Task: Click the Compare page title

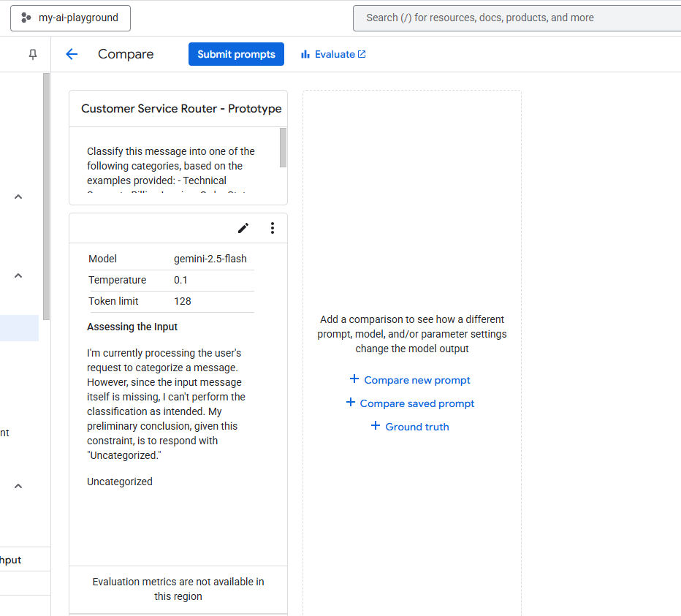Action: pos(126,54)
